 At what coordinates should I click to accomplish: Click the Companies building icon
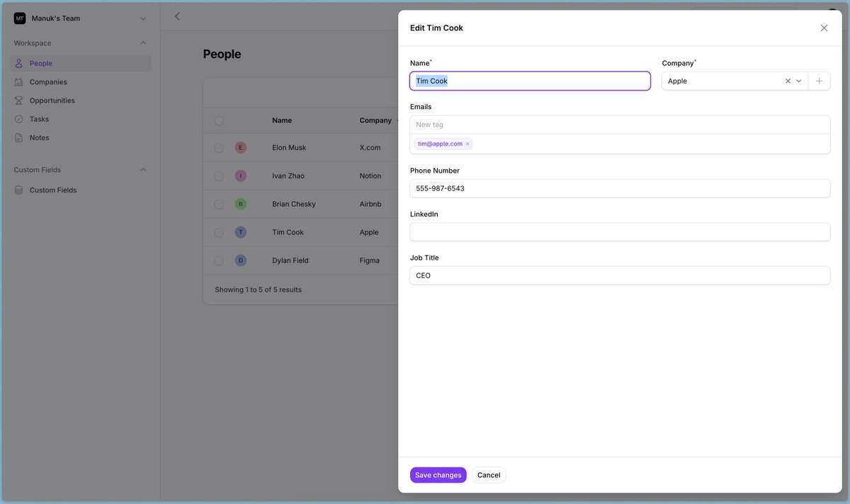[x=19, y=82]
